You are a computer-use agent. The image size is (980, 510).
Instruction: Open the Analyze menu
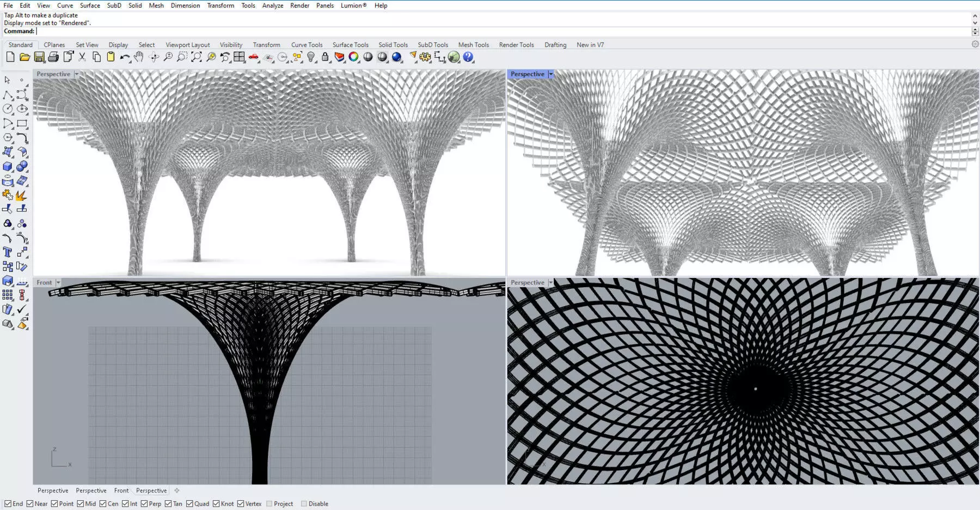tap(273, 5)
